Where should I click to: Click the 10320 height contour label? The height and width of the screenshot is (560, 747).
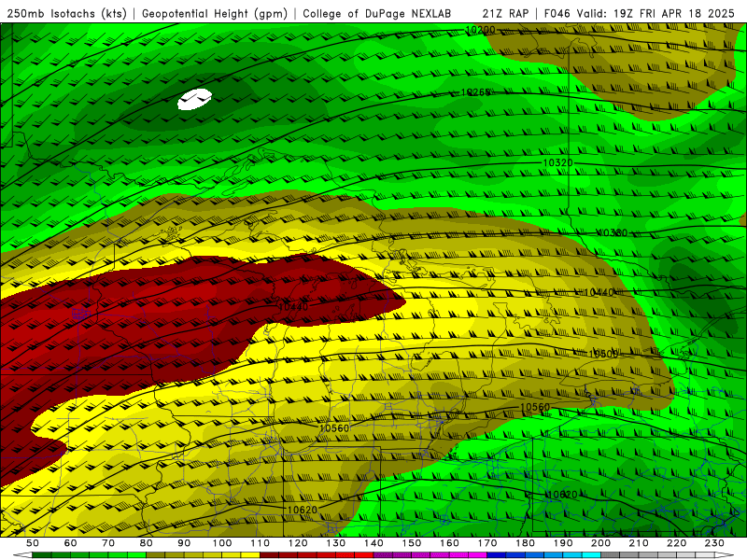pos(557,162)
